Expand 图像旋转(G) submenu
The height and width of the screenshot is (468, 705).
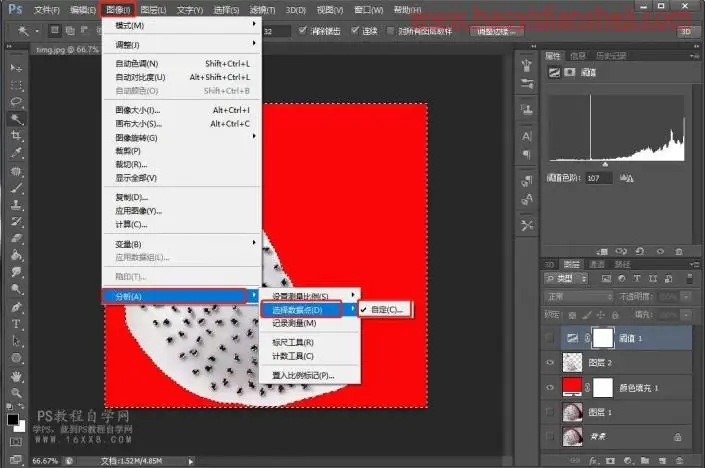coord(182,137)
